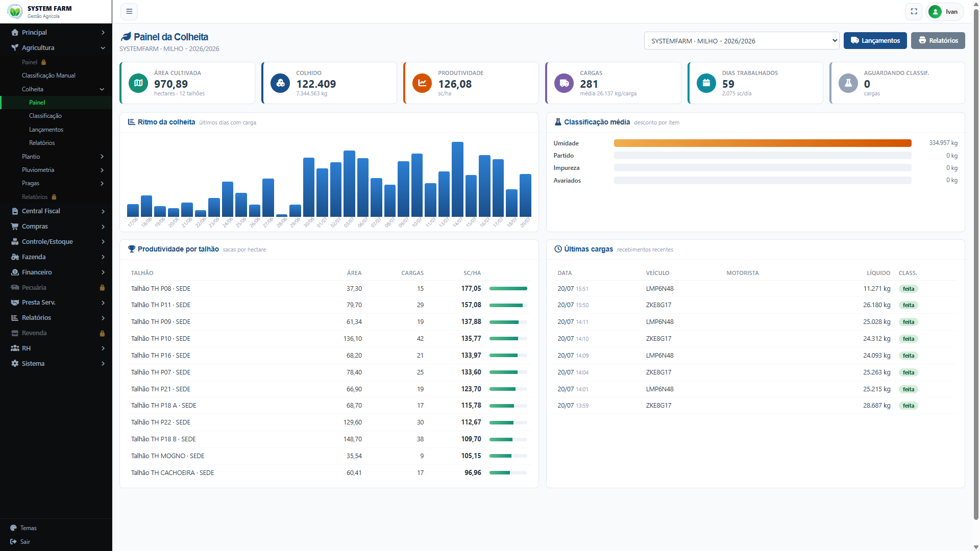Click the Aguardando Classif. flask icon
Screen dimensions: 980x551
(848, 83)
